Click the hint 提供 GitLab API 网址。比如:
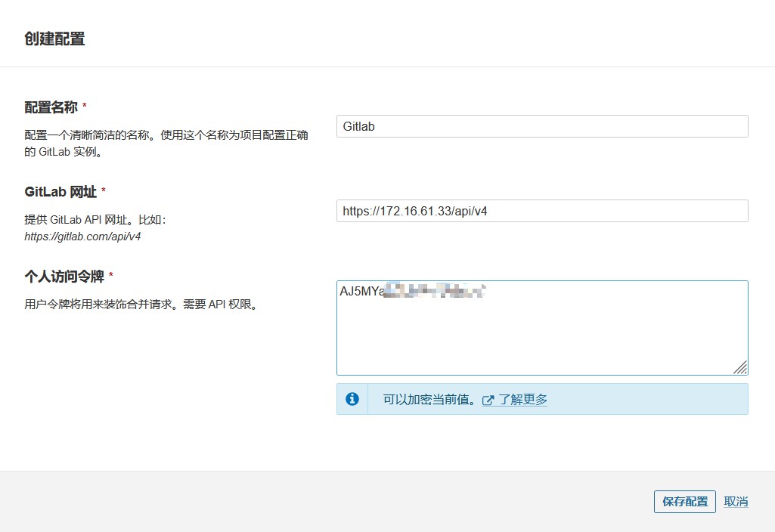775x532 pixels. tap(95, 220)
